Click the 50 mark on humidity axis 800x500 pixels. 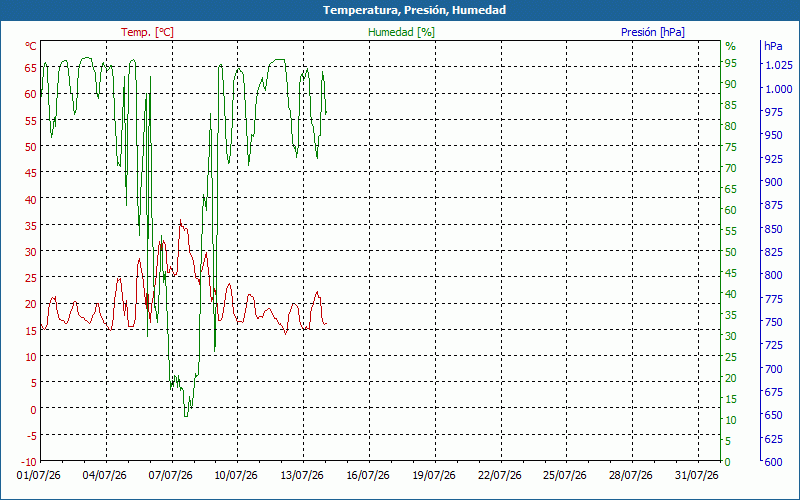pos(731,252)
